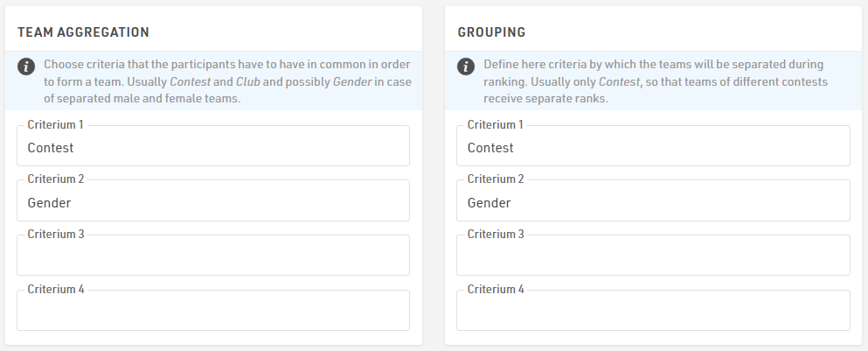Screen dimensions: 868x351
Task: Click the info icon in Team Aggregation
Action: 28,67
